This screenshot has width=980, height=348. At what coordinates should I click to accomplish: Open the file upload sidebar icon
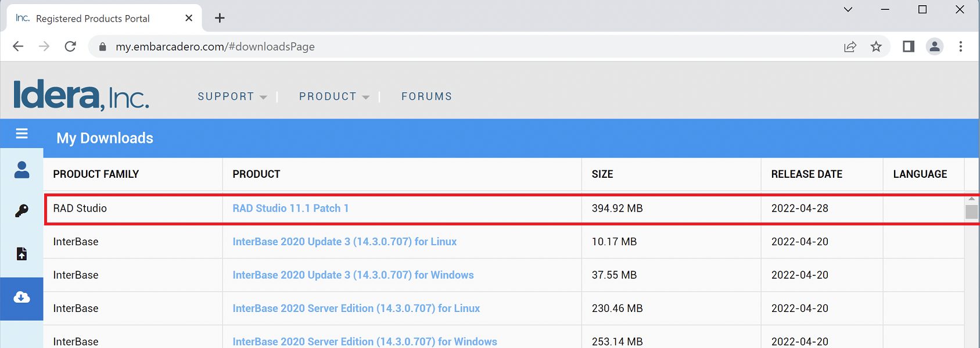coord(21,253)
